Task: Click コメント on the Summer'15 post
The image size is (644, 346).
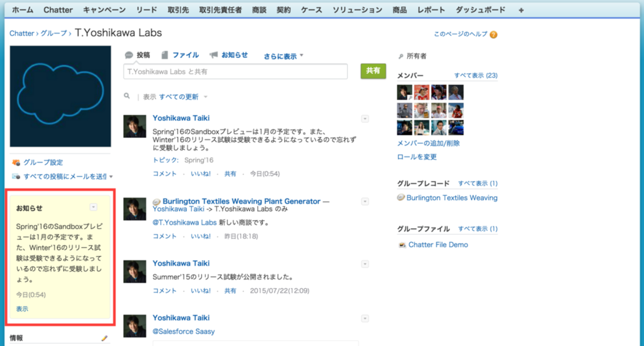Action: (x=164, y=291)
